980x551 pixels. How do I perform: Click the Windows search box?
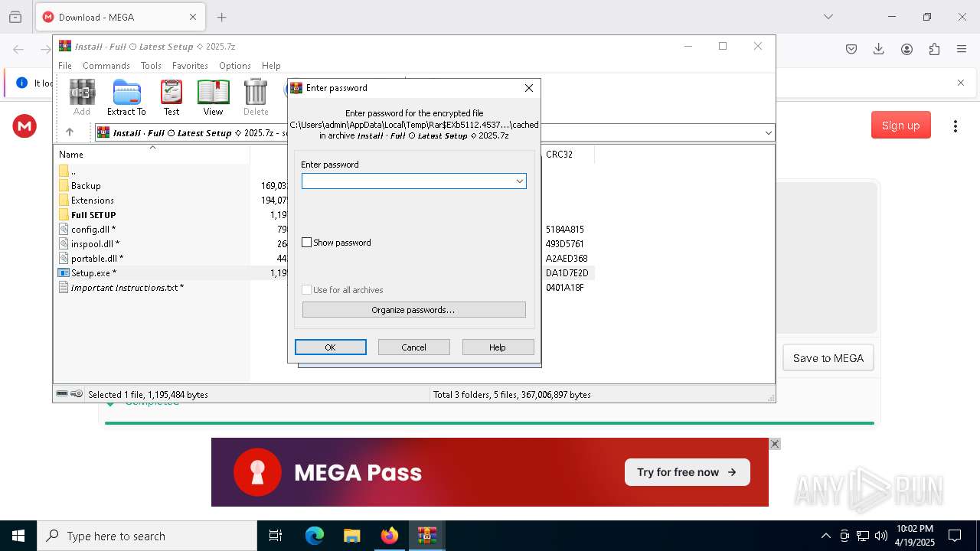coord(147,536)
